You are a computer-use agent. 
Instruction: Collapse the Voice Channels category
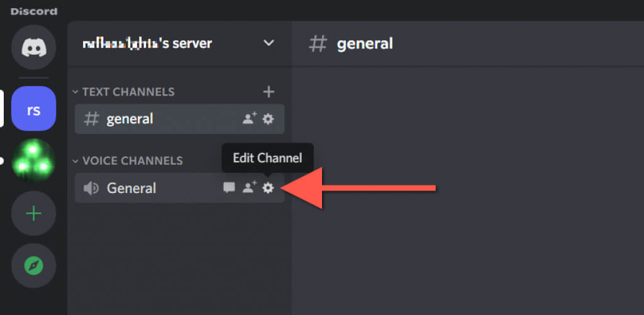[132, 160]
